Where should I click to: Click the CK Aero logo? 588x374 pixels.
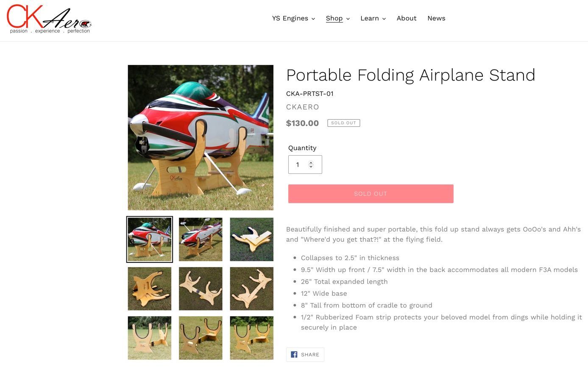click(49, 19)
